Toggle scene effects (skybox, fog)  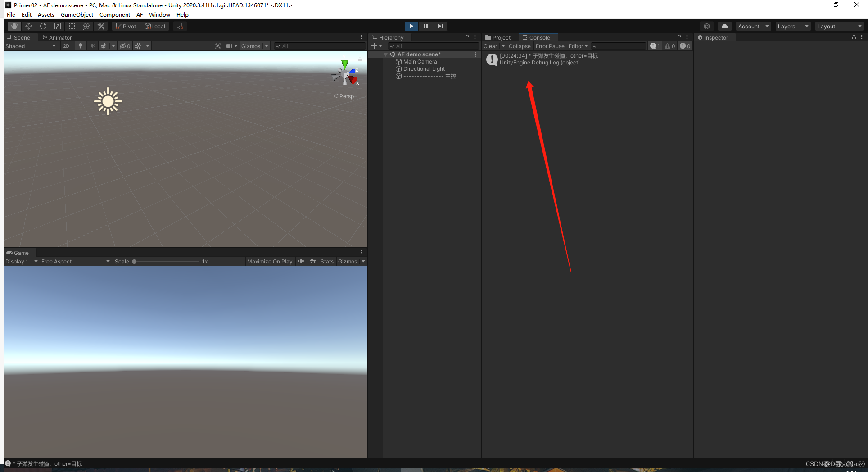(104, 46)
